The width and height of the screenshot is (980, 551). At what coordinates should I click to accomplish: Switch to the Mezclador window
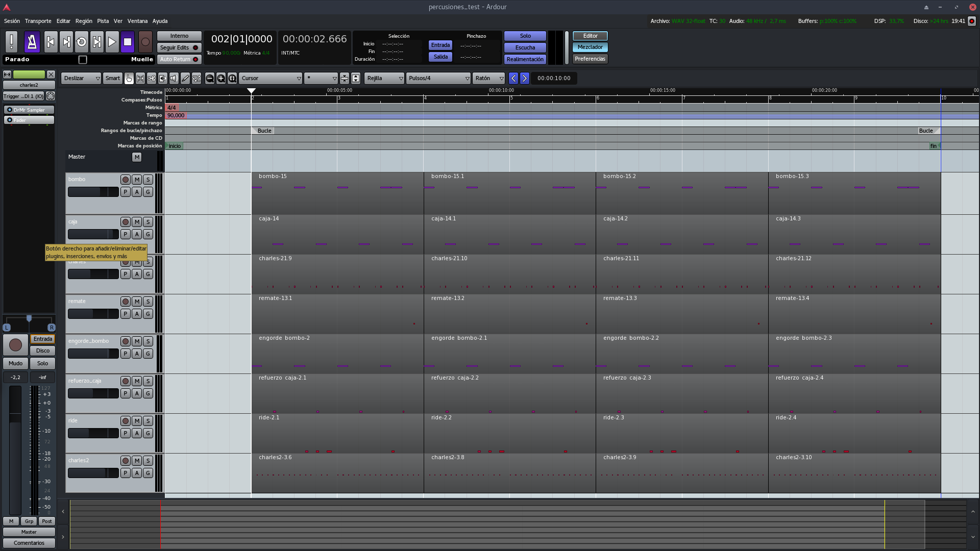[590, 47]
